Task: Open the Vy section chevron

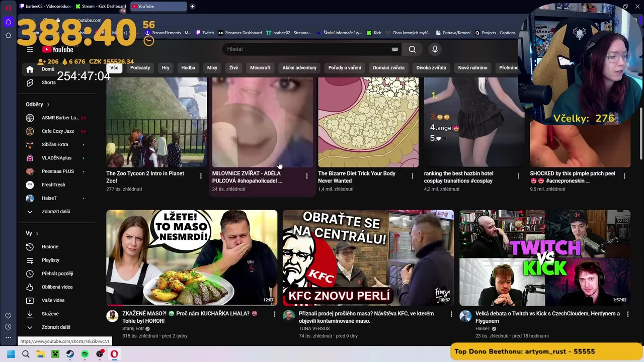Action: point(37,234)
